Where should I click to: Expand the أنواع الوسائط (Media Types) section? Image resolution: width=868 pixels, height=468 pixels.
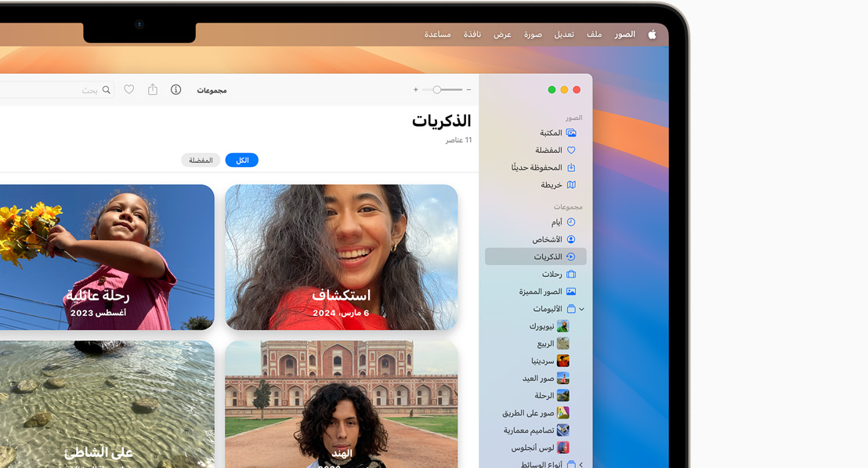coord(581,465)
